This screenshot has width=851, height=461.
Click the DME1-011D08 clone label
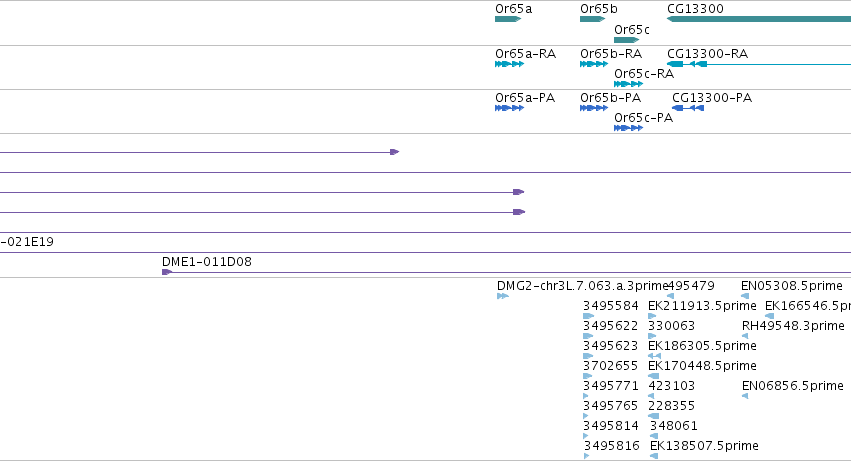(x=207, y=262)
